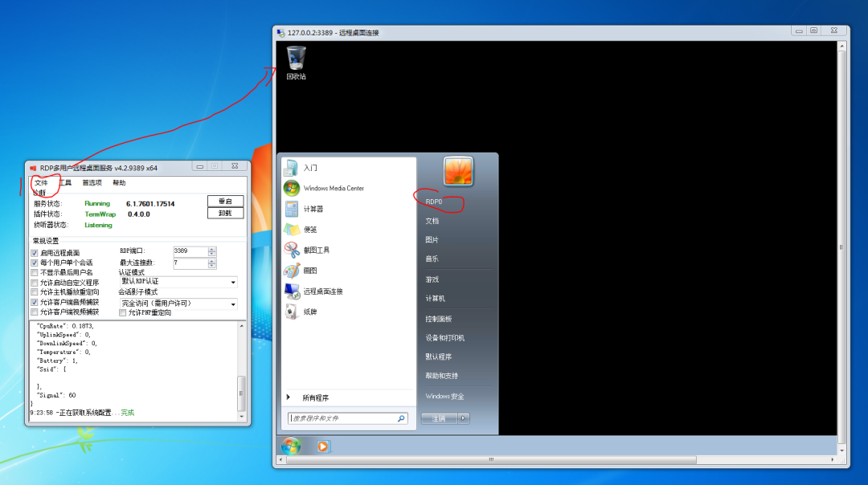Click remote desktop vertical scrollbar thumb
This screenshot has width=868, height=485.
841,247
